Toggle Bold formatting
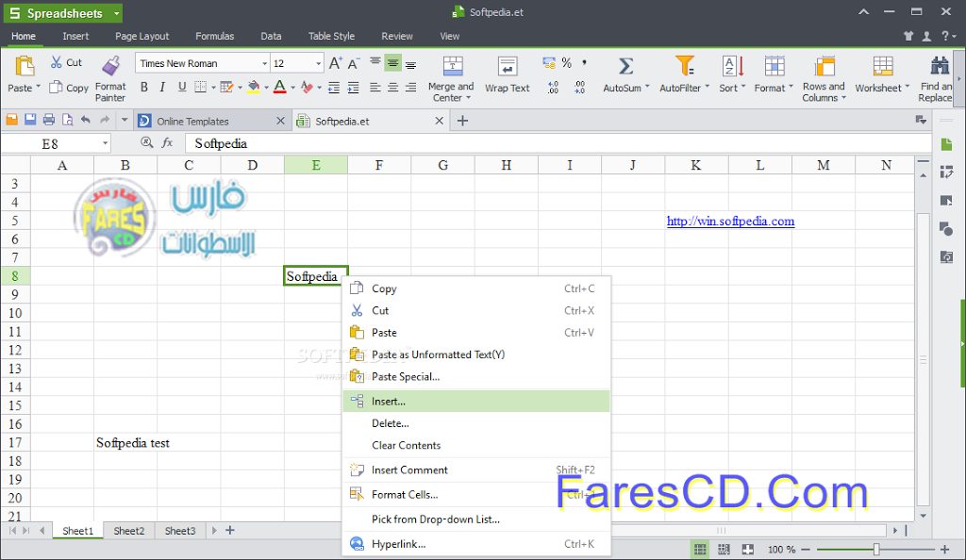The image size is (966, 560). [x=144, y=88]
